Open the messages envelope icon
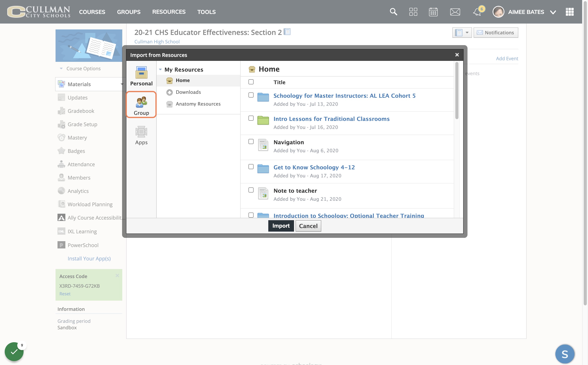Image resolution: width=588 pixels, height=365 pixels. pos(455,12)
